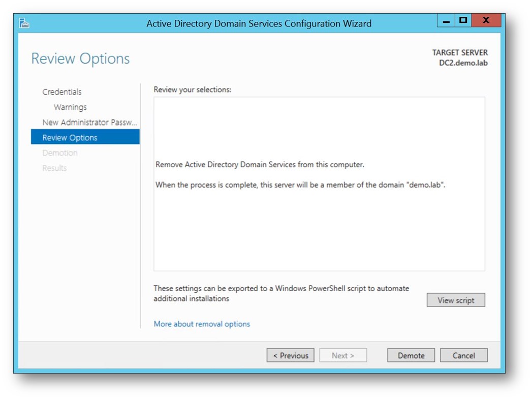Go to the Credentials step
Viewport: 532px width, 400px height.
[62, 92]
